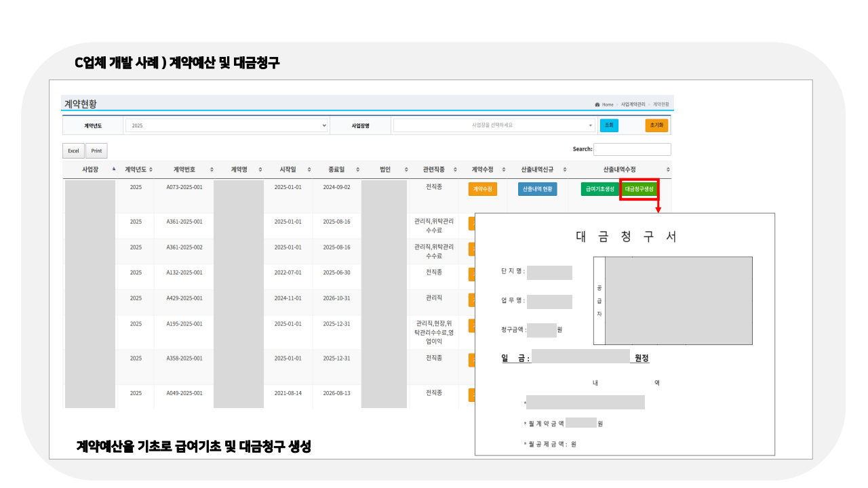Screen dimensions: 868x488
Task: Select 계약현황 in the breadcrumb trail
Action: click(661, 104)
